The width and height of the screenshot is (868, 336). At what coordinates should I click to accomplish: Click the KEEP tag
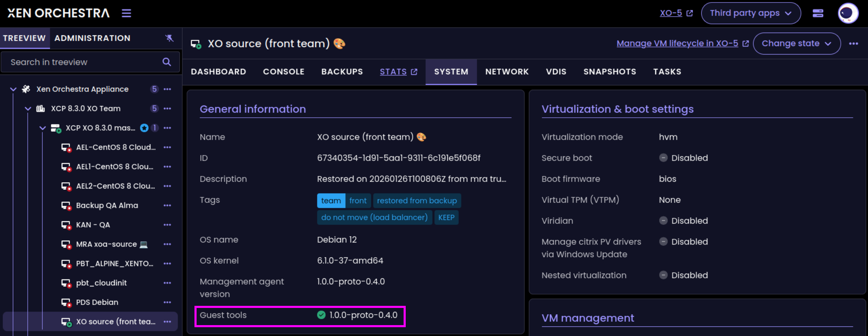coord(446,217)
